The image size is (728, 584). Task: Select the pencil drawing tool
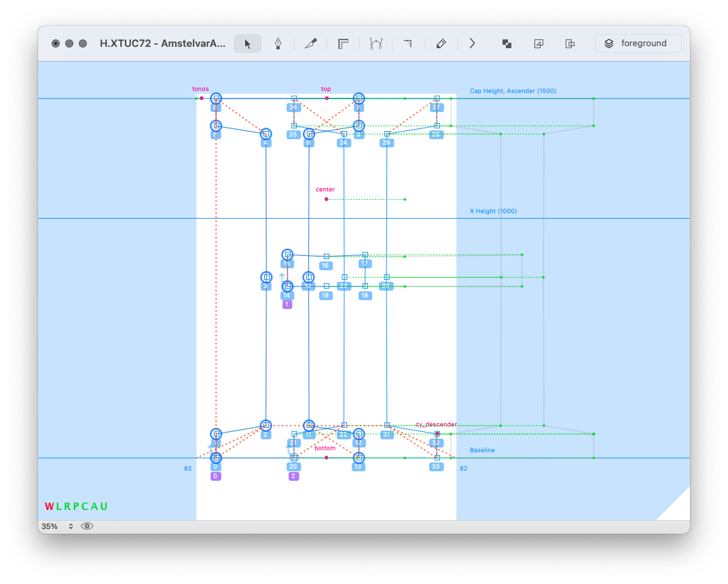(x=441, y=43)
